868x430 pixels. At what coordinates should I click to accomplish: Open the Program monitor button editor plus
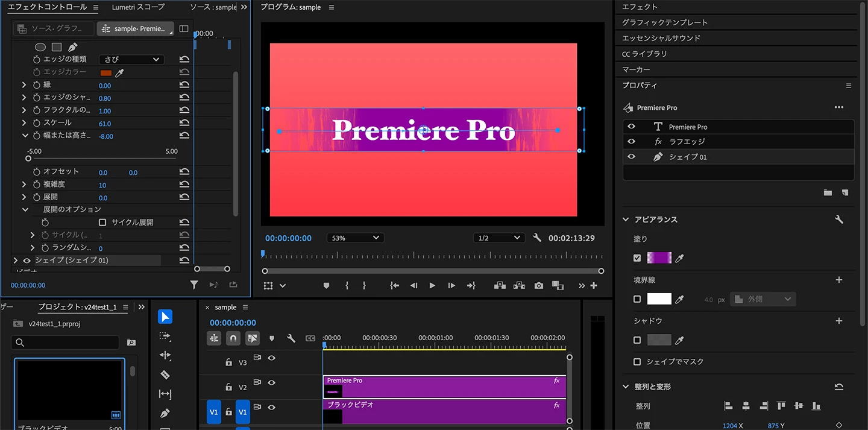click(594, 285)
